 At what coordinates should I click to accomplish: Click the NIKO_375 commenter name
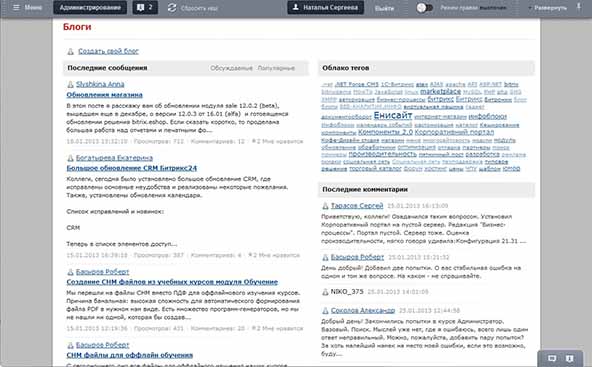(347, 291)
